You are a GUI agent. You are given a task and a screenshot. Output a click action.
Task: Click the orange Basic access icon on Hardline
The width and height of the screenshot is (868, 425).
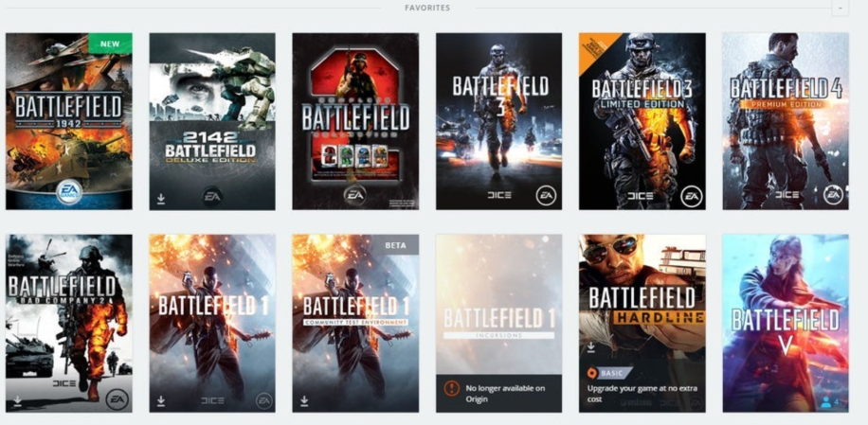coord(592,373)
